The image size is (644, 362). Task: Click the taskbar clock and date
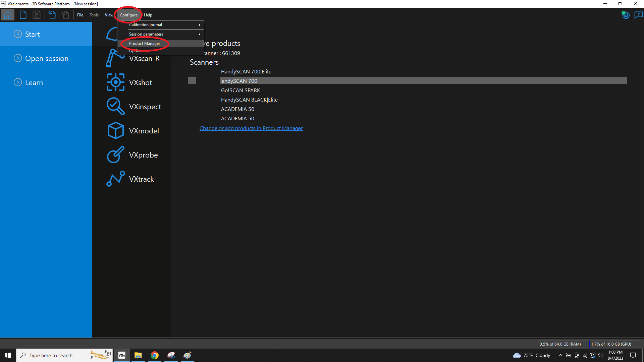pyautogui.click(x=615, y=355)
